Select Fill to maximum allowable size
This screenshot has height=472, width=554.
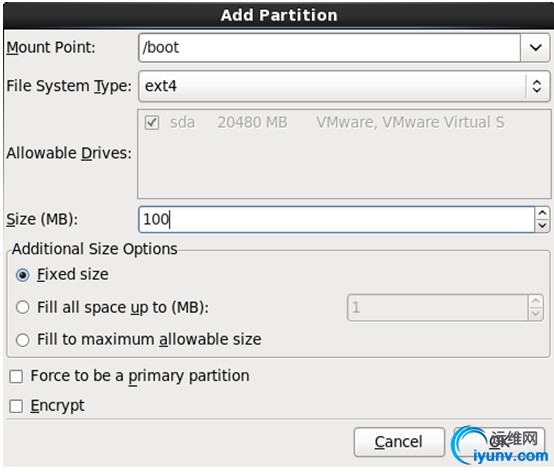point(23,340)
